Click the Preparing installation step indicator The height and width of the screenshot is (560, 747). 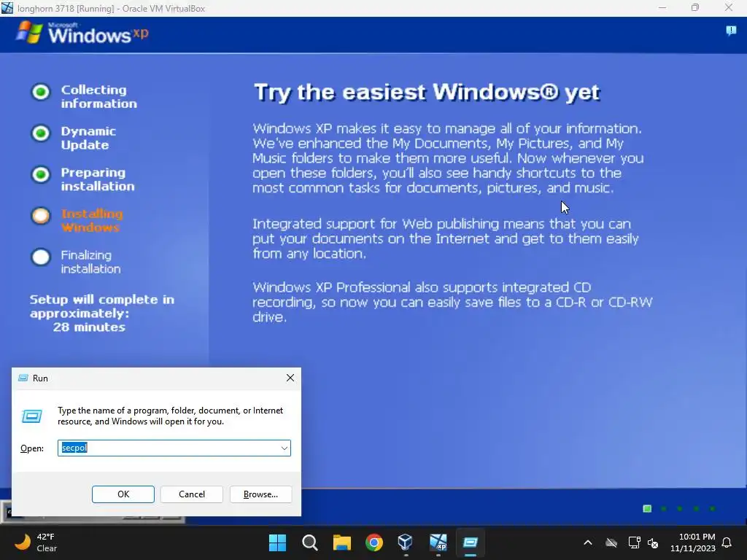41,174
